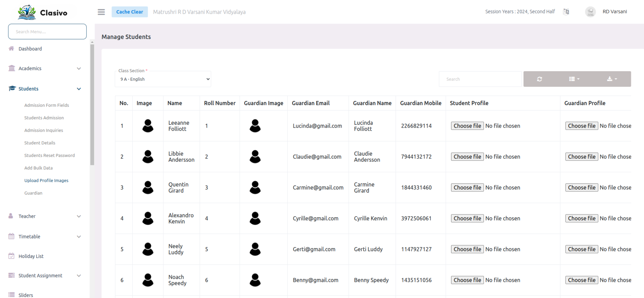Expand the Academics menu chevron
644x298 pixels.
(x=79, y=69)
